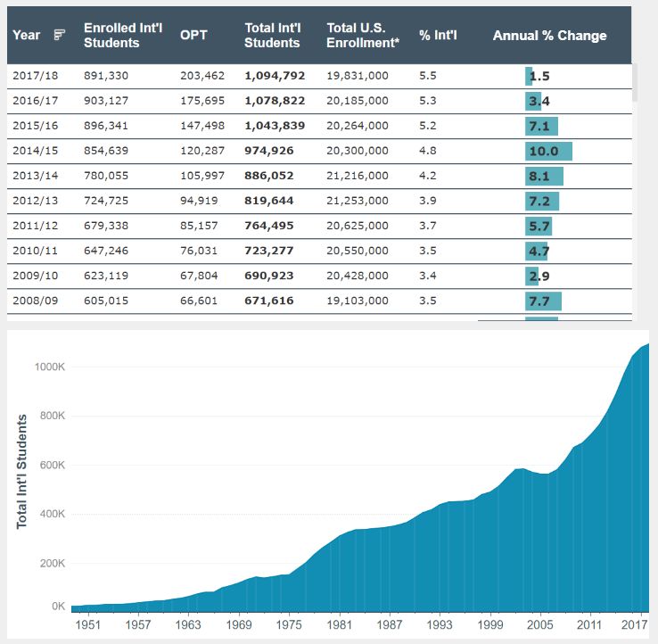Click the annual change bar showing 1.5
Image resolution: width=658 pixels, height=644 pixels.
pyautogui.click(x=529, y=77)
